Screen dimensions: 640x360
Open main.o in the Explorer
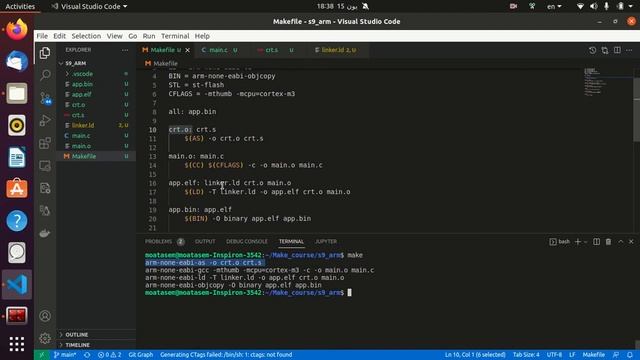pos(81,146)
